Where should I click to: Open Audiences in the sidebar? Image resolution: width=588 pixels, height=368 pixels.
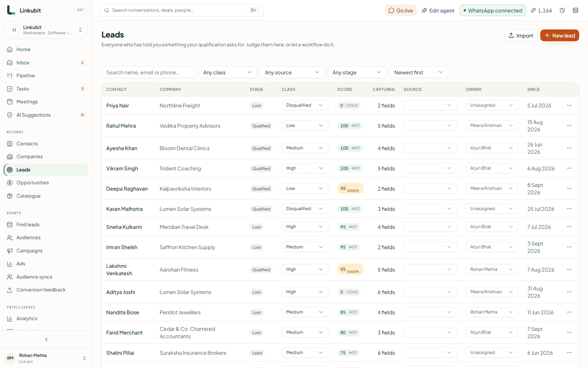[46, 237]
